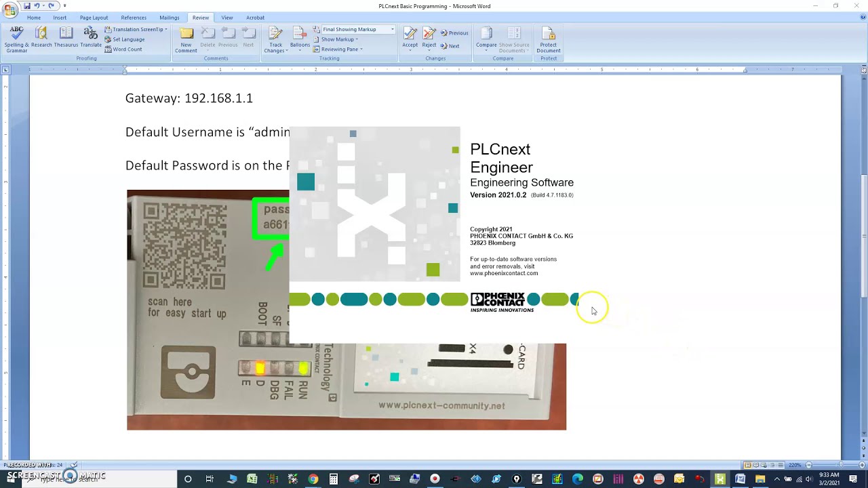Insert a New Comment
This screenshot has height=488, width=868.
tap(186, 40)
